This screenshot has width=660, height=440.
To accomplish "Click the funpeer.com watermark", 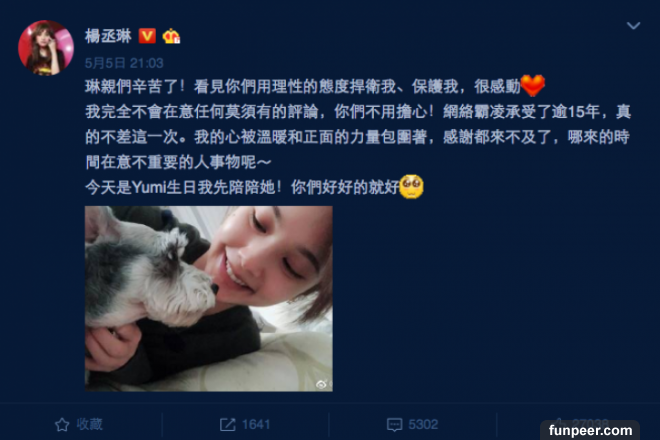I will point(590,430).
